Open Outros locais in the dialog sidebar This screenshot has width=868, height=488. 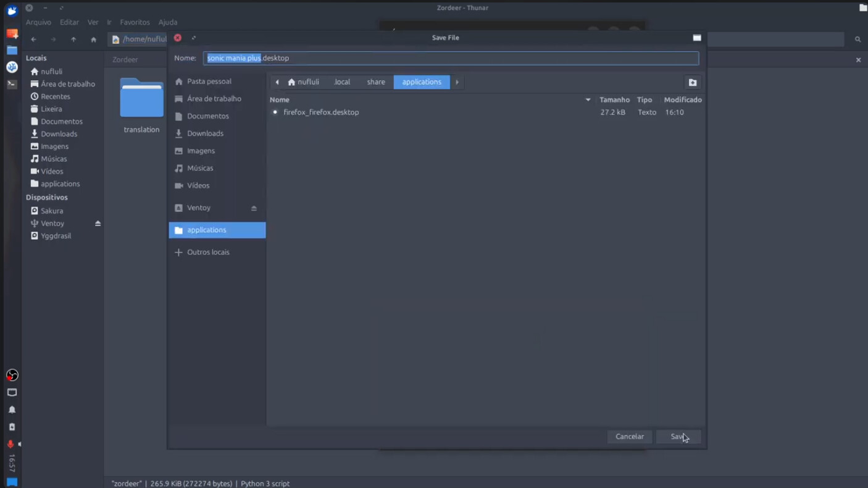(x=208, y=252)
